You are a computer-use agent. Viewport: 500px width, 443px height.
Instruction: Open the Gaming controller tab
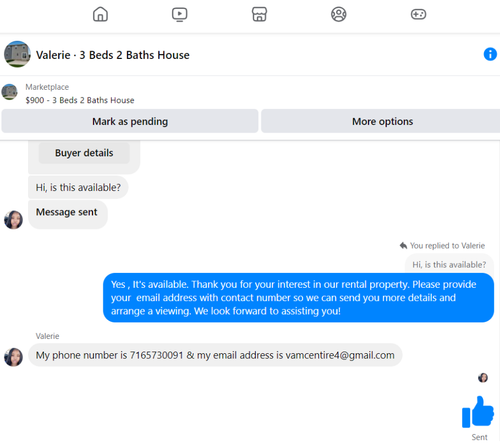click(418, 14)
